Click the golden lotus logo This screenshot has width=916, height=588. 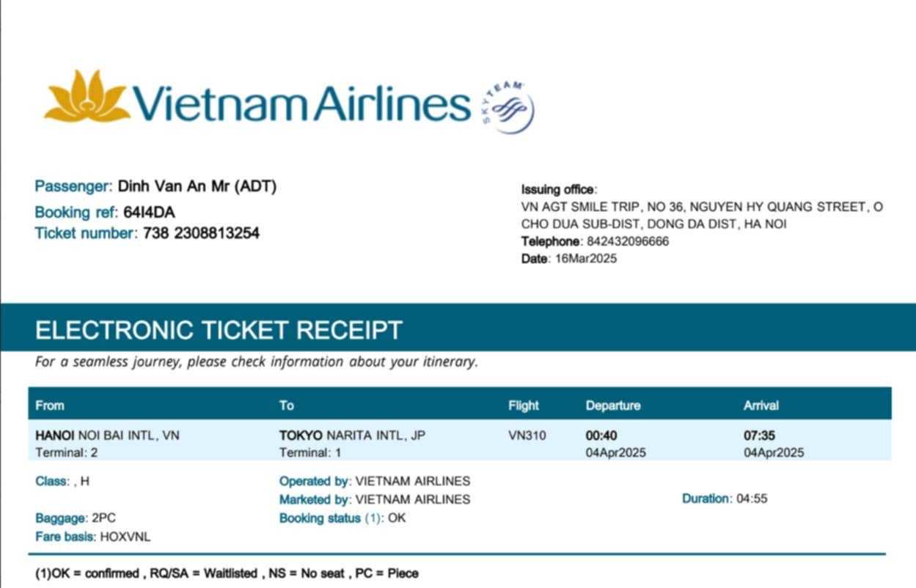point(87,98)
